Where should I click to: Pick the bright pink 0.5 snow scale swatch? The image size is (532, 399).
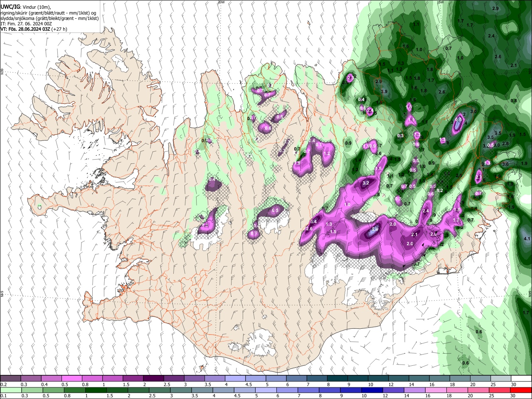point(71,379)
